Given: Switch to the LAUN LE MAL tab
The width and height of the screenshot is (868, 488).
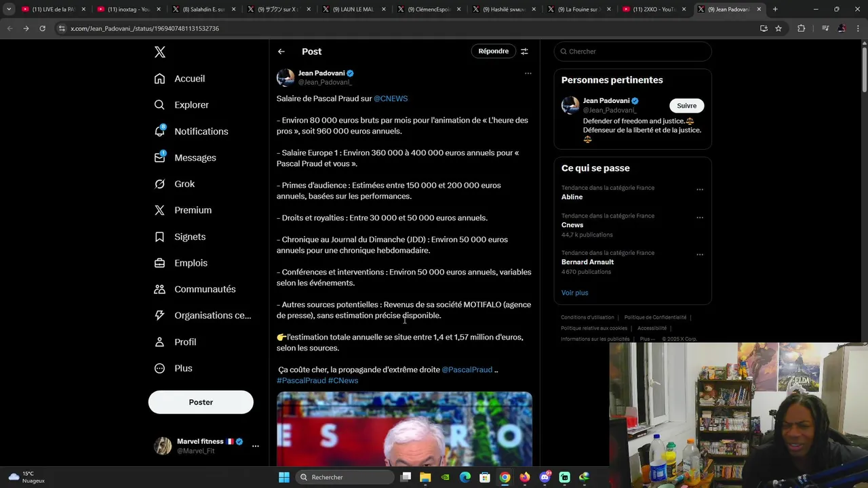Looking at the screenshot, I should pyautogui.click(x=353, y=9).
